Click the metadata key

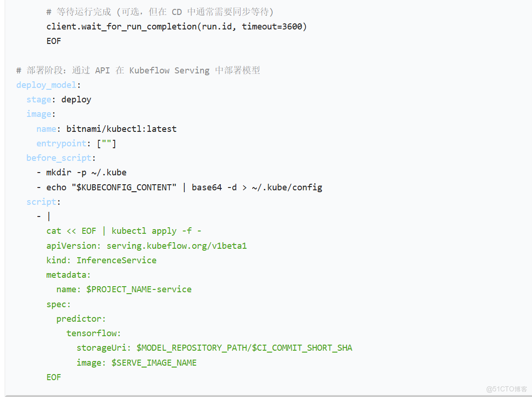66,274
